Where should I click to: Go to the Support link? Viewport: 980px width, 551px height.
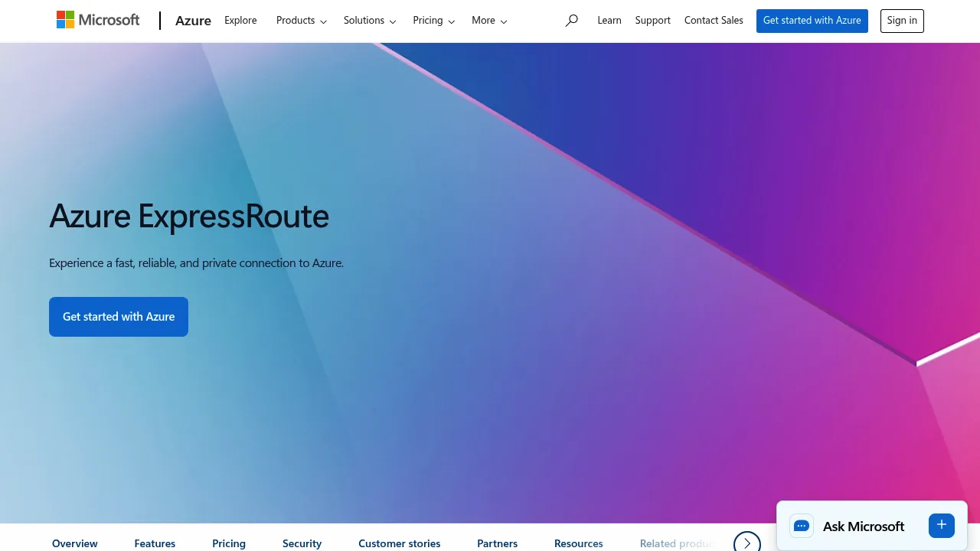pyautogui.click(x=653, y=21)
